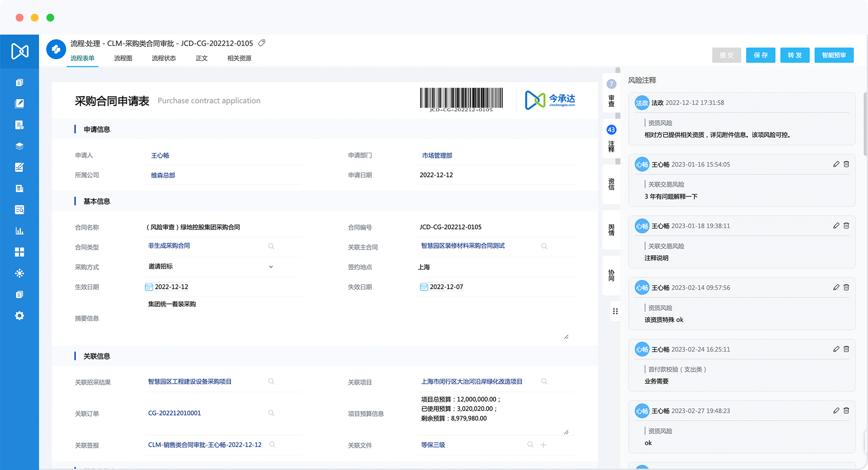The image size is (868, 470).
Task: Edit the 2023-01-16 risk note by 王心畅
Action: 836,164
